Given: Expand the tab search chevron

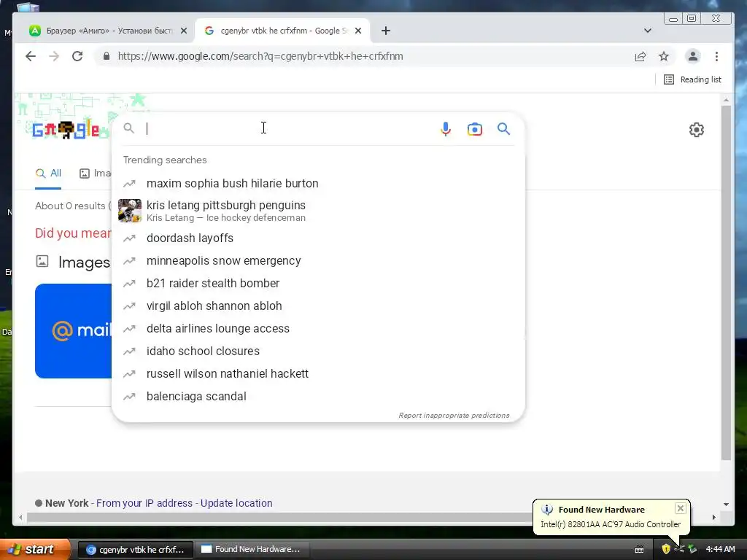Looking at the screenshot, I should (x=648, y=31).
